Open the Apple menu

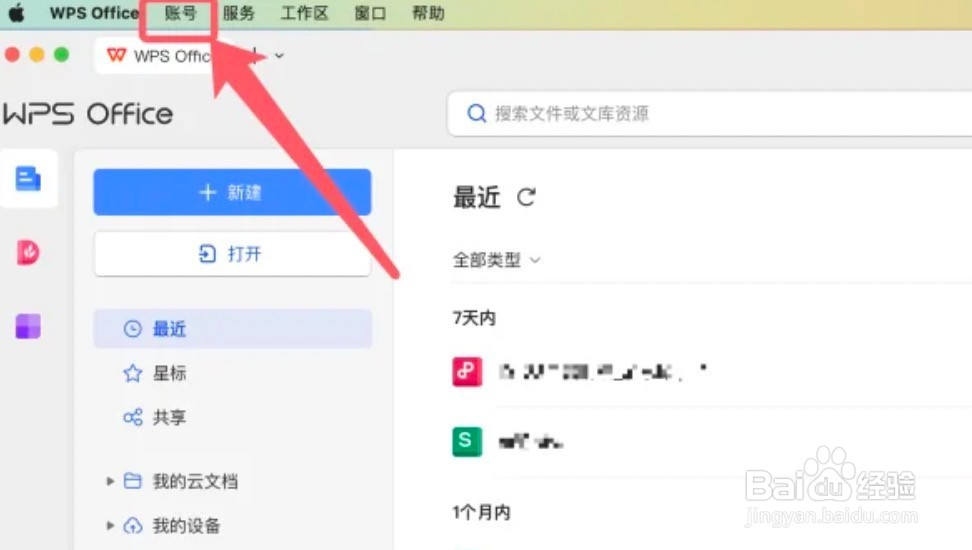coord(16,13)
